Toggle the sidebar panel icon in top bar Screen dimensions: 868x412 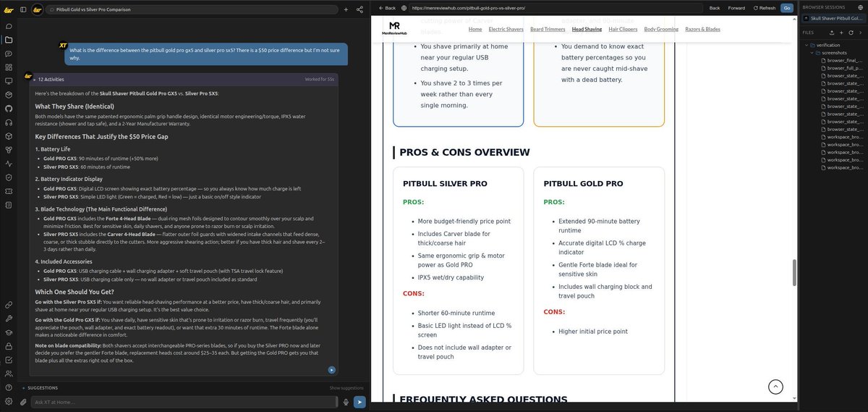coord(23,9)
